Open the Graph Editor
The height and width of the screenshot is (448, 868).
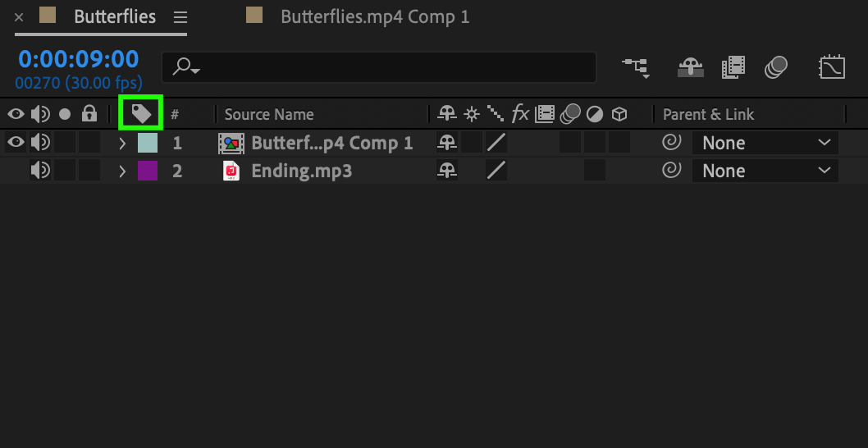pyautogui.click(x=831, y=67)
